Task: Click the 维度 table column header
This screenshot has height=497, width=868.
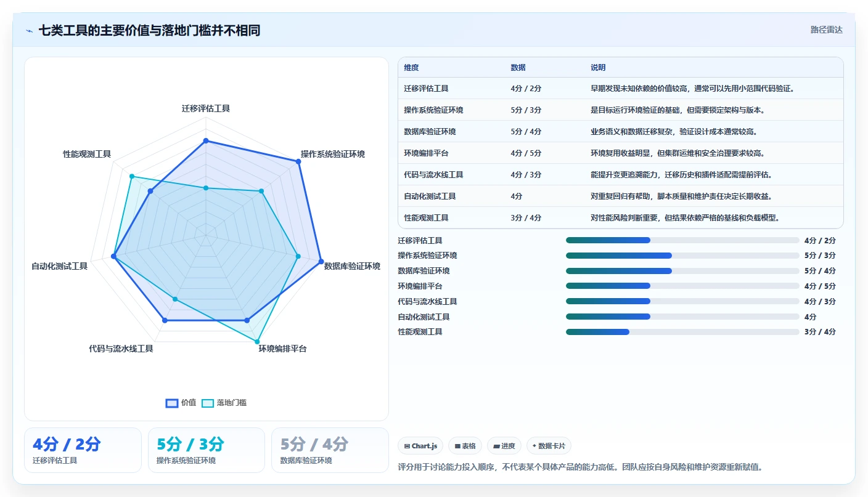Action: 411,68
